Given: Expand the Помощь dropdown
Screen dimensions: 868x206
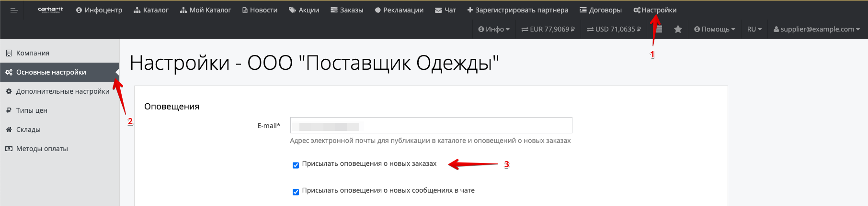Looking at the screenshot, I should pos(714,29).
